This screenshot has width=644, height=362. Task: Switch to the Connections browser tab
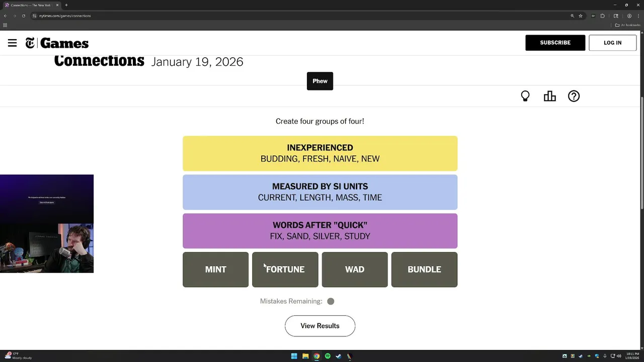[30, 5]
